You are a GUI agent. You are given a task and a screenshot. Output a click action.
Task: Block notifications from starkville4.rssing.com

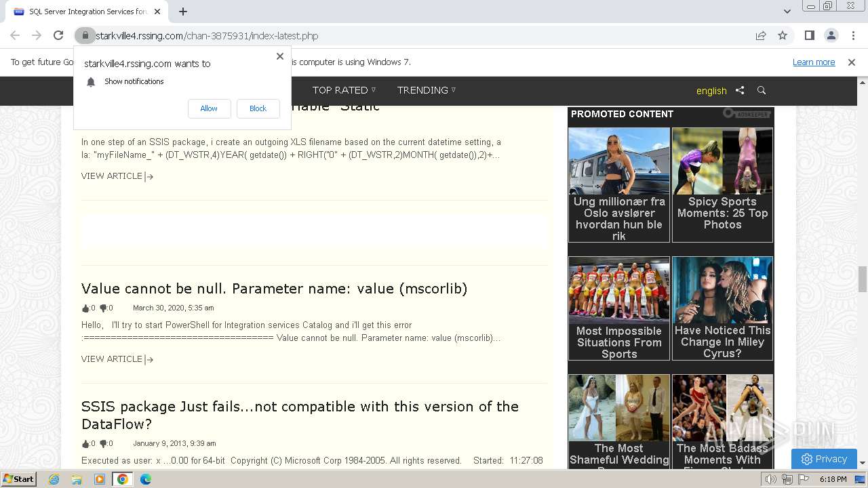point(258,108)
